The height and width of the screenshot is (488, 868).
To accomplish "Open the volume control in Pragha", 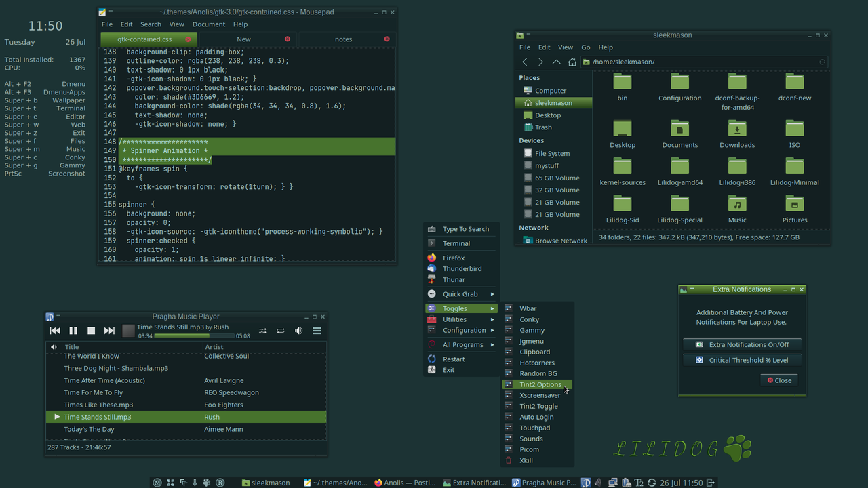I will tap(298, 331).
